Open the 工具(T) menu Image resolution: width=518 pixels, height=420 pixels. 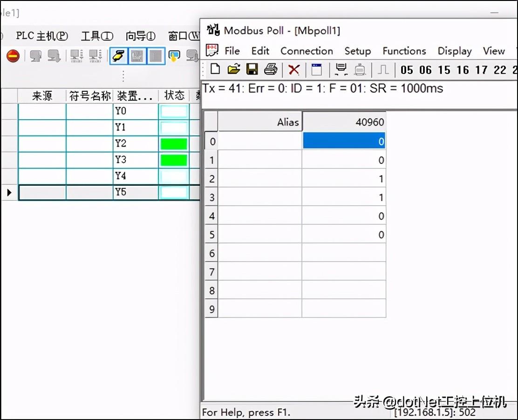[97, 36]
